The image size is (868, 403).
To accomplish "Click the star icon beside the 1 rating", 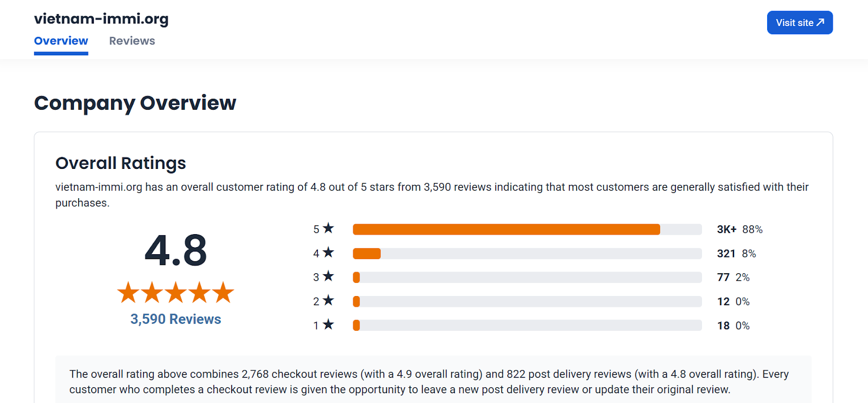I will tap(328, 324).
